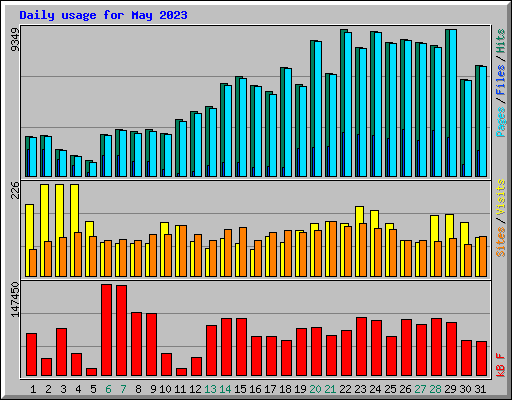Click the 'KB F' legend label
Screen dimensions: 512x400
(x=501, y=365)
